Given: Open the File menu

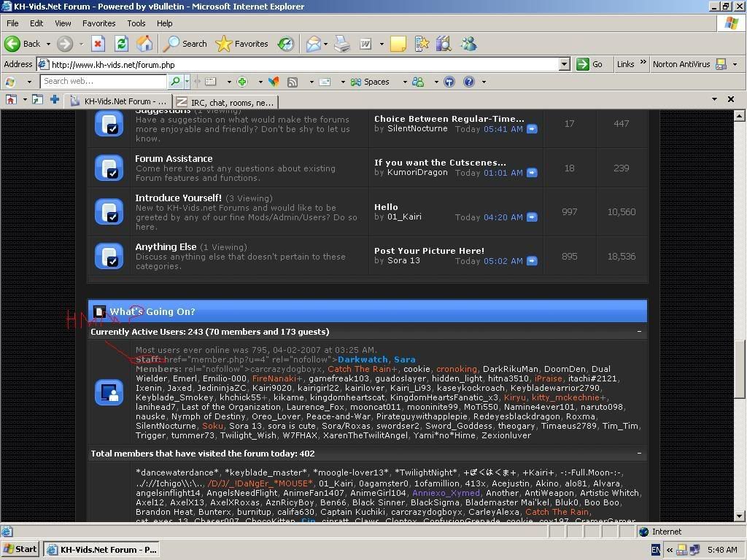Looking at the screenshot, I should [12, 23].
